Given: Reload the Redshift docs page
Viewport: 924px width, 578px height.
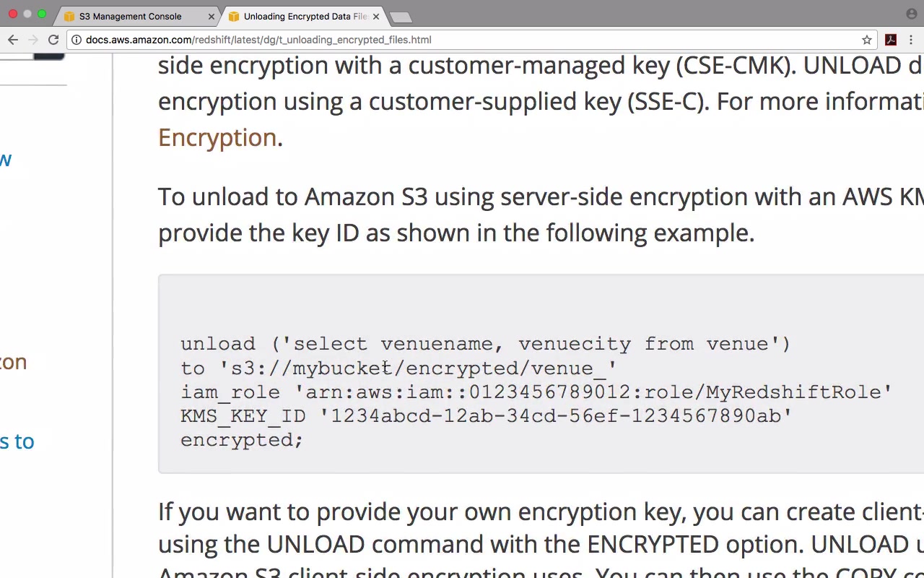Looking at the screenshot, I should click(x=53, y=40).
